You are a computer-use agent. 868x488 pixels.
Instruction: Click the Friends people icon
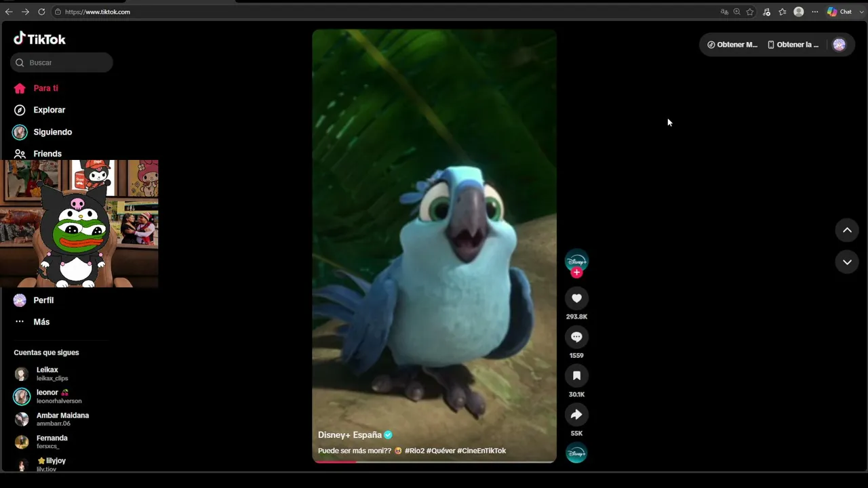20,154
